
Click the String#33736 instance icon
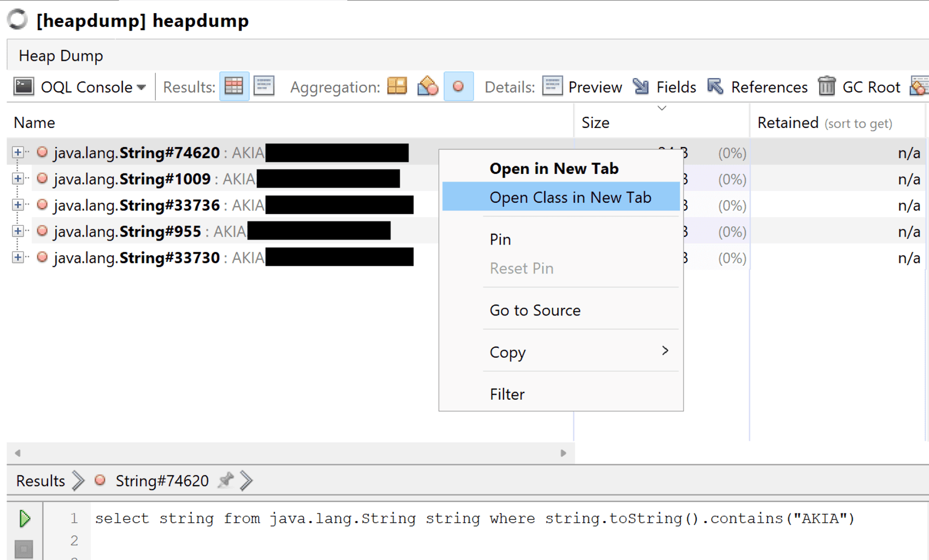42,205
